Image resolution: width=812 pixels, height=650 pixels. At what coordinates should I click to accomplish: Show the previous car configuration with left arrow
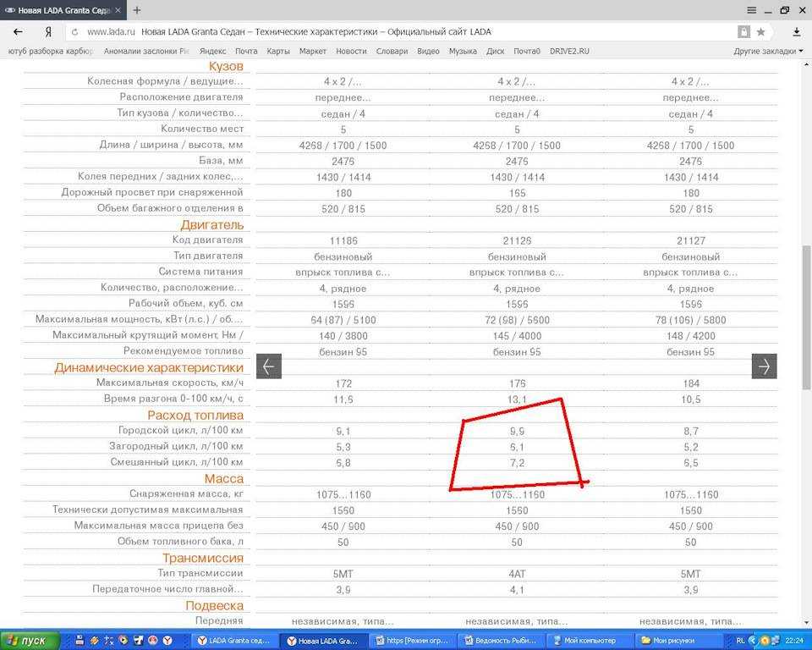point(269,366)
